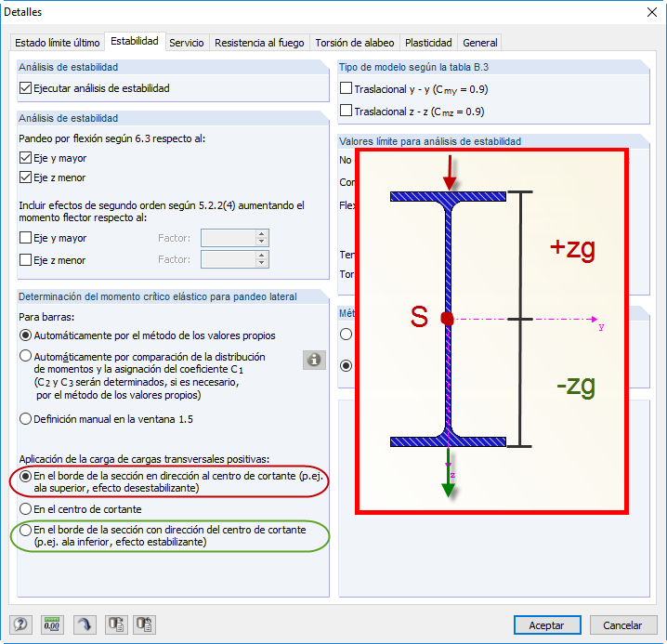Select the partly hidden upper method radio
The width and height of the screenshot is (667, 644).
[347, 335]
